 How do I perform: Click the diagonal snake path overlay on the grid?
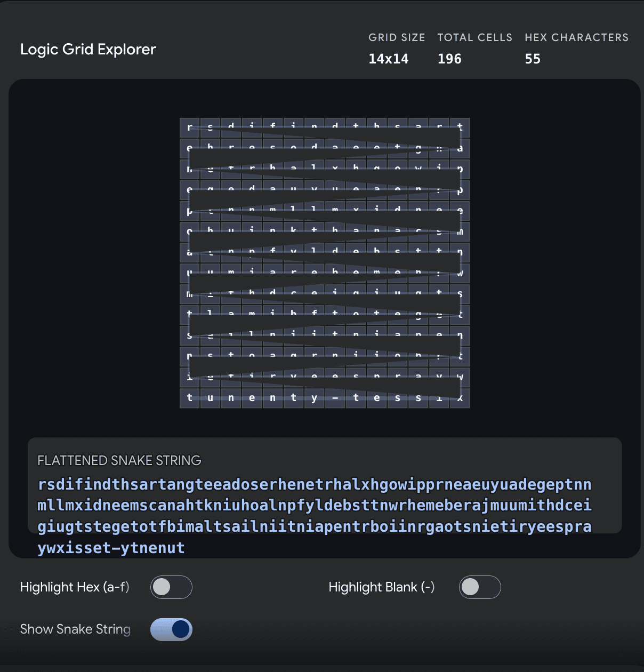325,261
